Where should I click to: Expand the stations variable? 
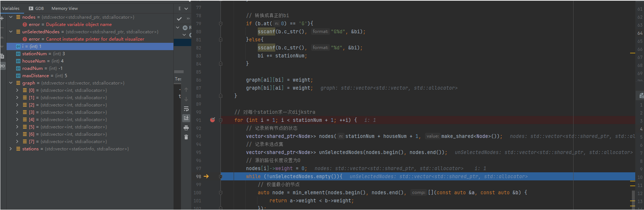tap(11, 149)
